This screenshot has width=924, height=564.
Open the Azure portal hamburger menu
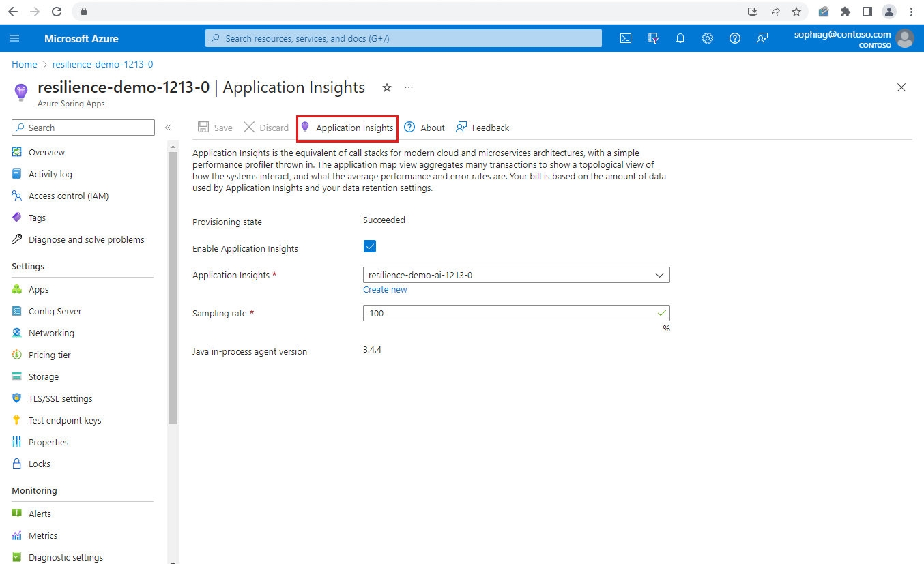(x=14, y=38)
